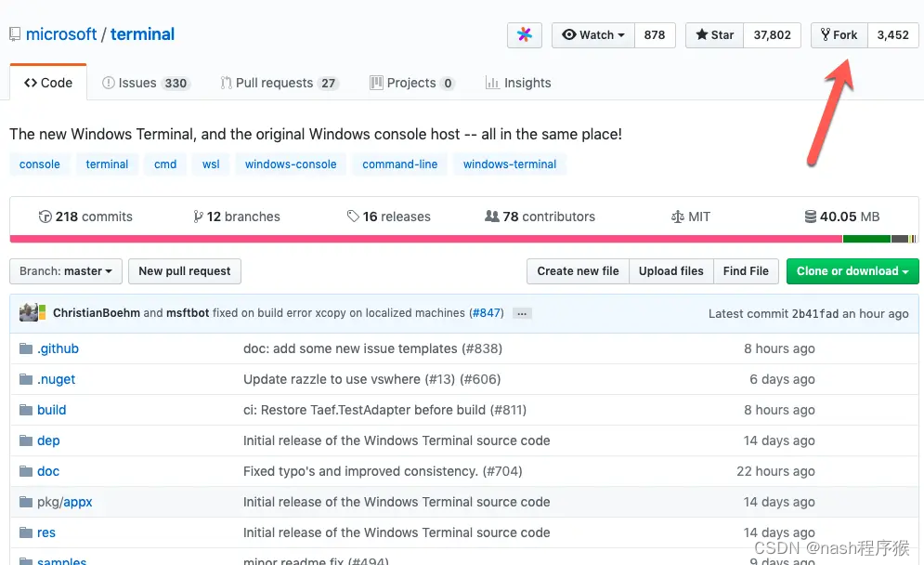Open the .github folder name
This screenshot has width=924, height=565.
click(58, 348)
